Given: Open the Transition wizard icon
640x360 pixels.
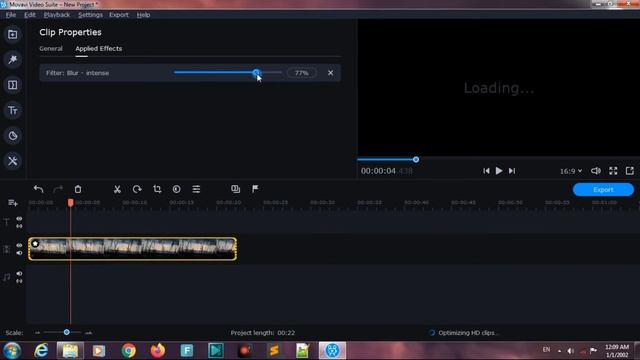Looking at the screenshot, I should [236, 189].
